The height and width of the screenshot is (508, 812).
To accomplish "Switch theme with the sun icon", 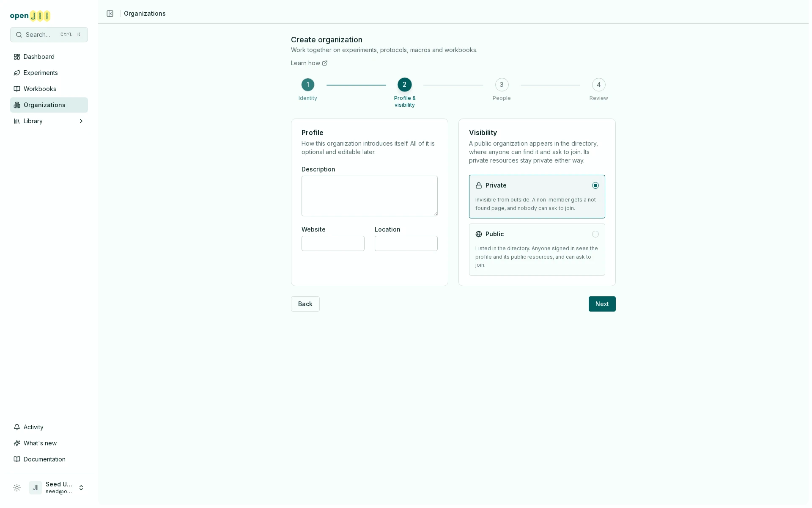I will click(17, 488).
